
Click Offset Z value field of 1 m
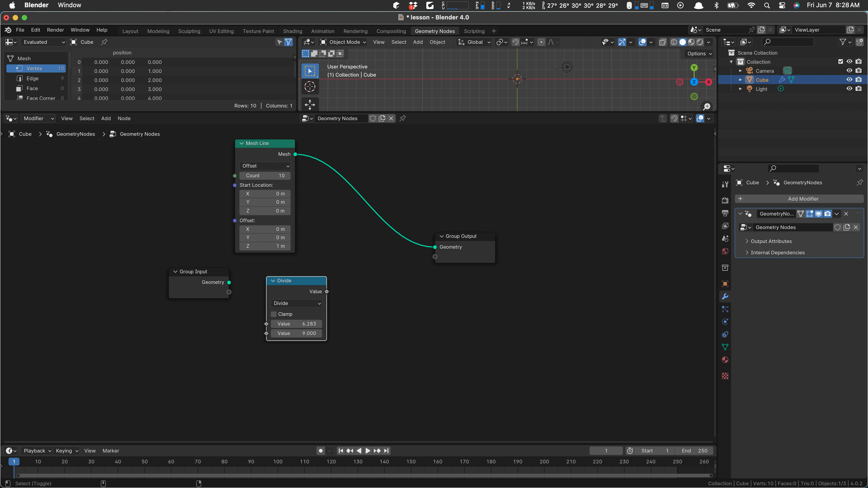point(265,246)
